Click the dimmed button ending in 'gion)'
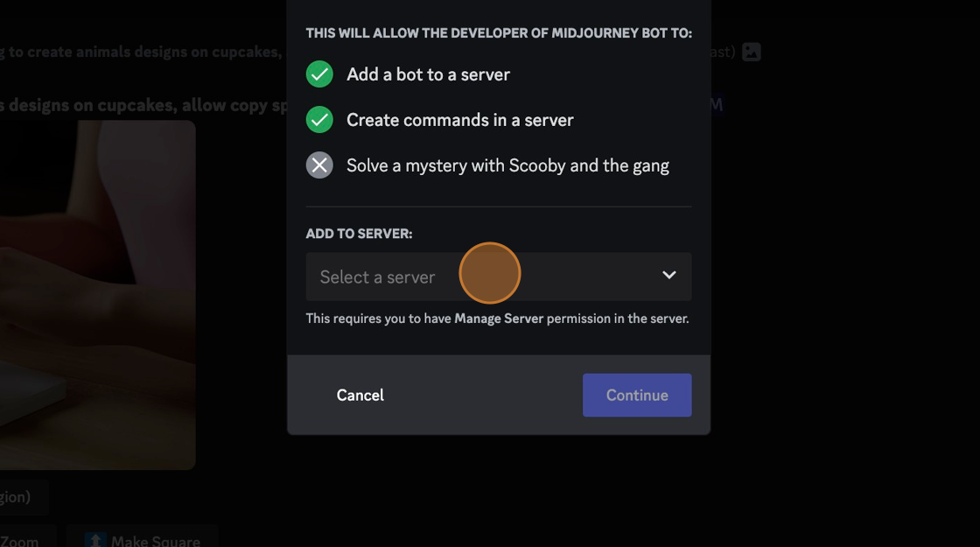 click(x=22, y=498)
